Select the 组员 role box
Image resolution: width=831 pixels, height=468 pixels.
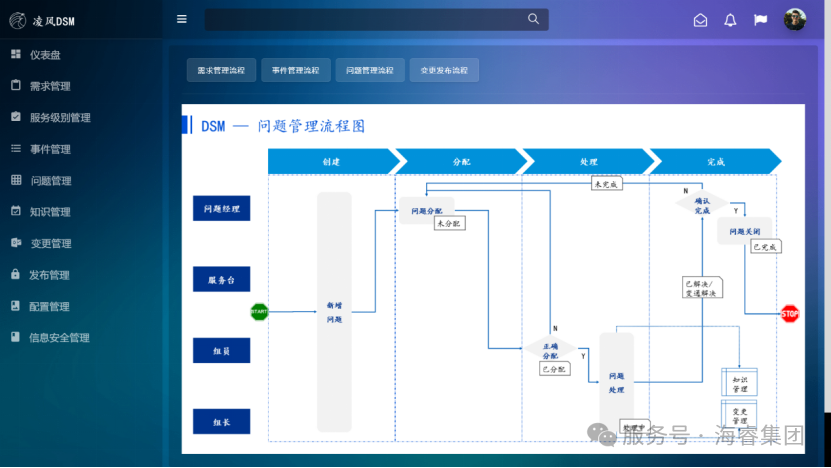[222, 350]
